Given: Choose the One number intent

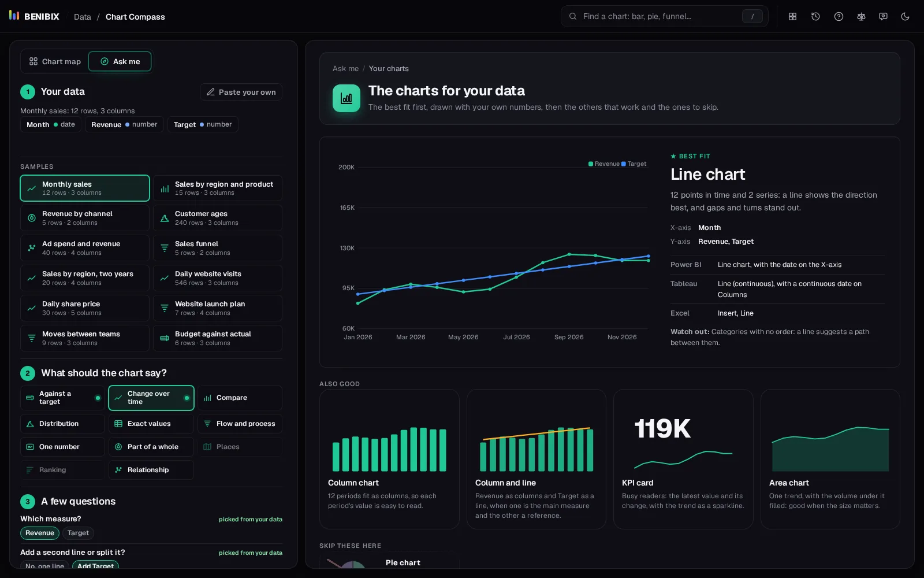Looking at the screenshot, I should pyautogui.click(x=62, y=447).
